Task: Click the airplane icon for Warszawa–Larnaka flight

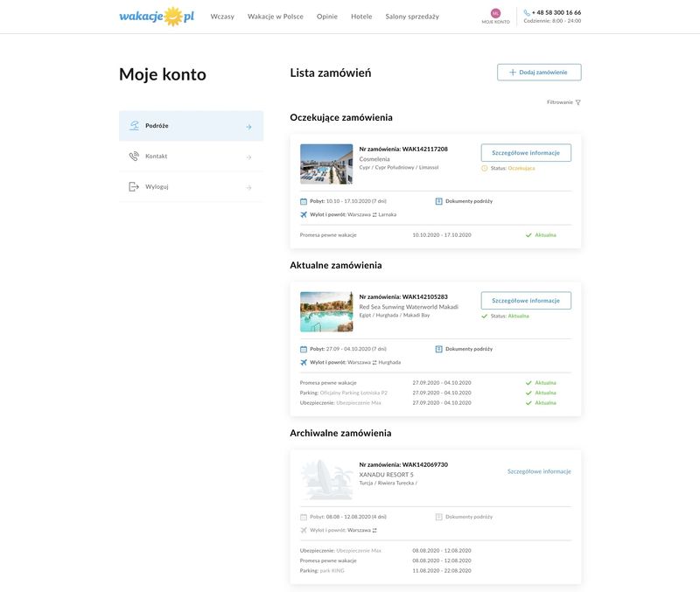Action: (304, 214)
